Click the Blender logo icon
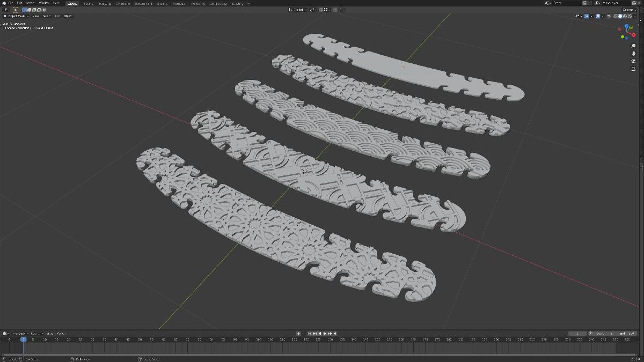 point(4,3)
